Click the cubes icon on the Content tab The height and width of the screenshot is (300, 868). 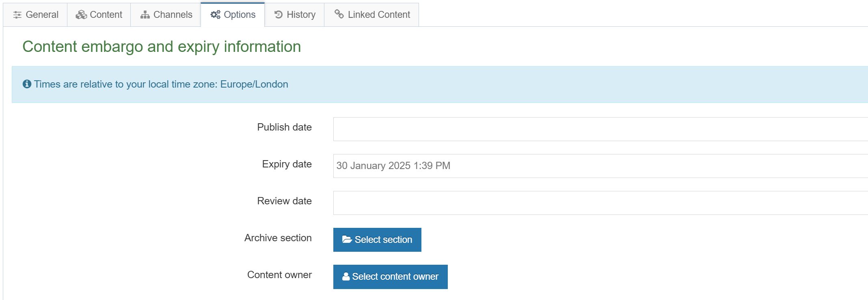tap(81, 15)
